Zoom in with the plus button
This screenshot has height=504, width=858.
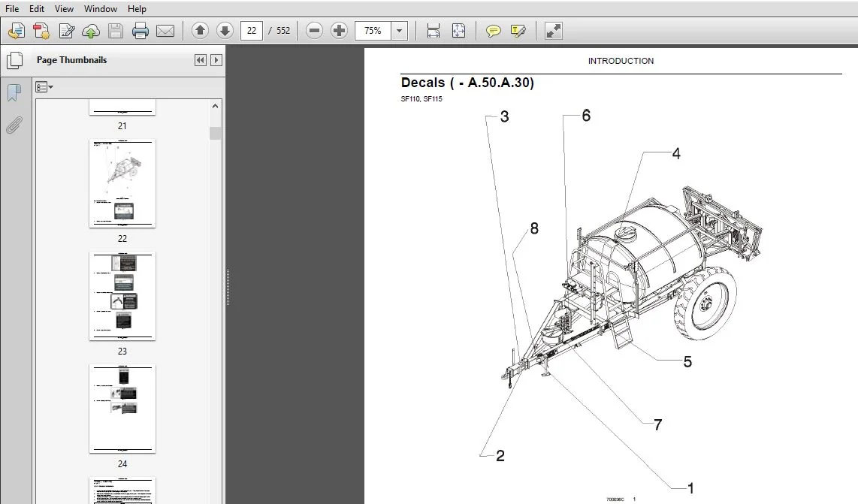pyautogui.click(x=340, y=31)
